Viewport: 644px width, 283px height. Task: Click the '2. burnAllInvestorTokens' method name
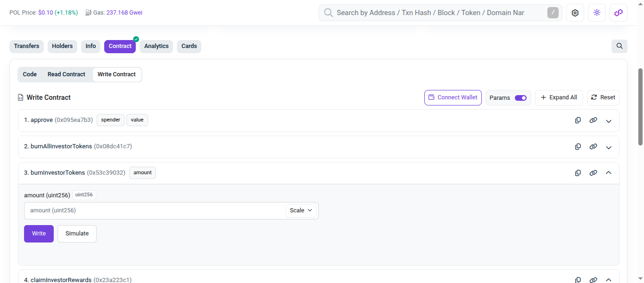point(58,146)
